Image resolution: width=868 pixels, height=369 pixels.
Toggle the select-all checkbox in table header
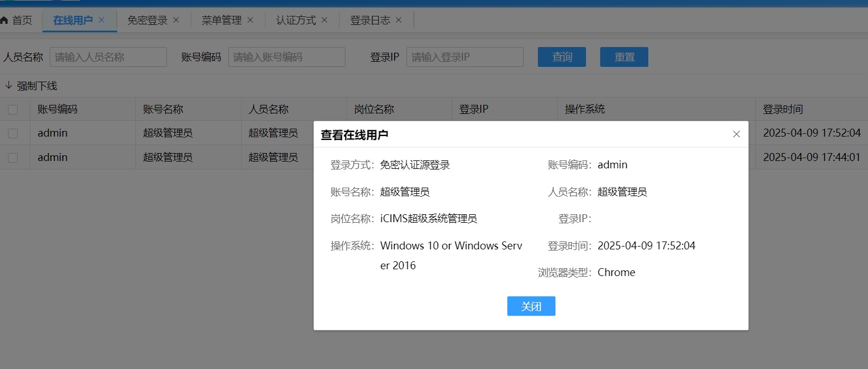[12, 109]
